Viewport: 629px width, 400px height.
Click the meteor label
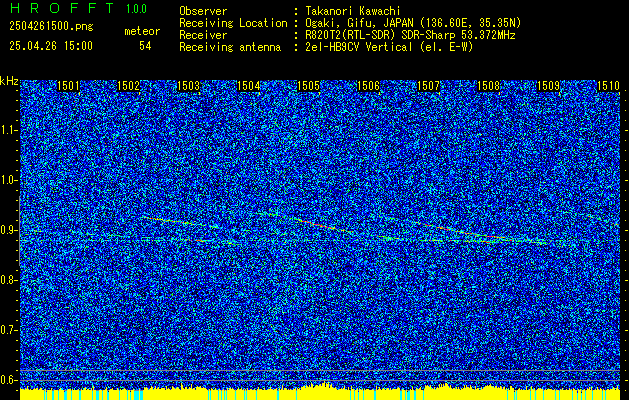point(142,32)
